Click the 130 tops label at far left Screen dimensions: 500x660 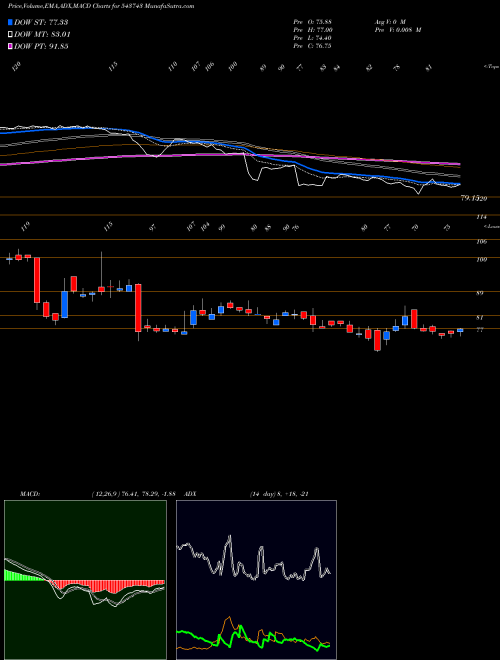[x=16, y=67]
